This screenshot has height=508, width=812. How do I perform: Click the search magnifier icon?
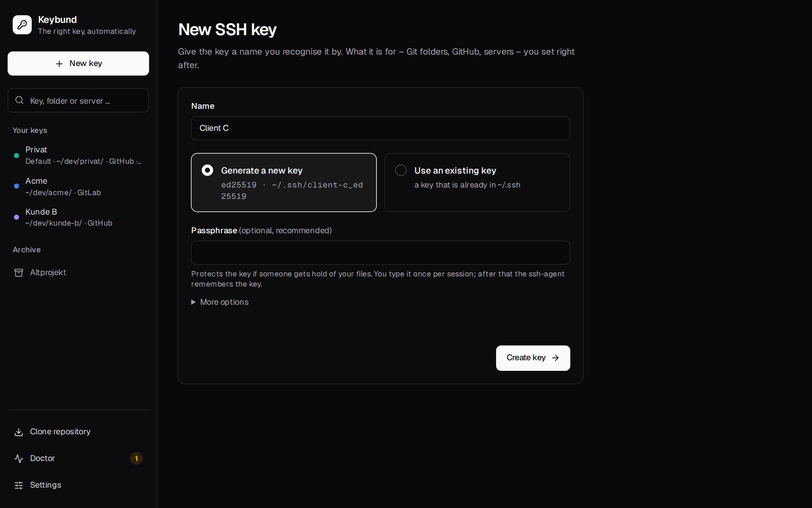click(x=19, y=100)
